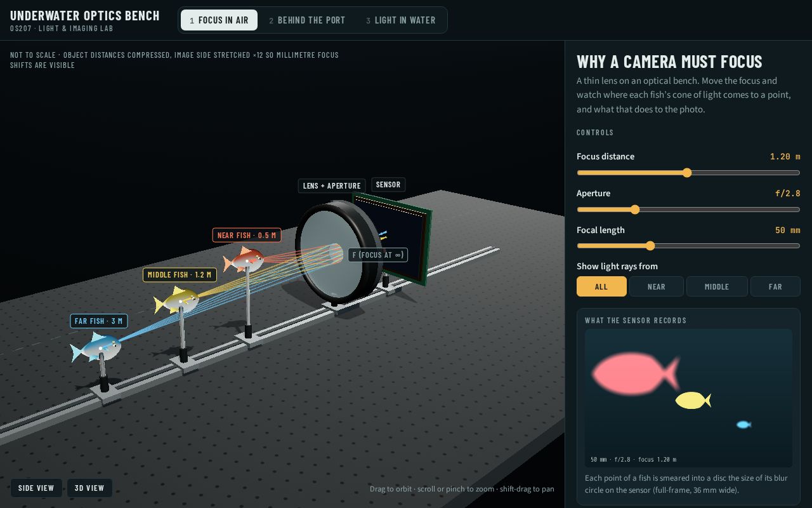812x508 pixels.
Task: Switch to Side View
Action: 36,488
